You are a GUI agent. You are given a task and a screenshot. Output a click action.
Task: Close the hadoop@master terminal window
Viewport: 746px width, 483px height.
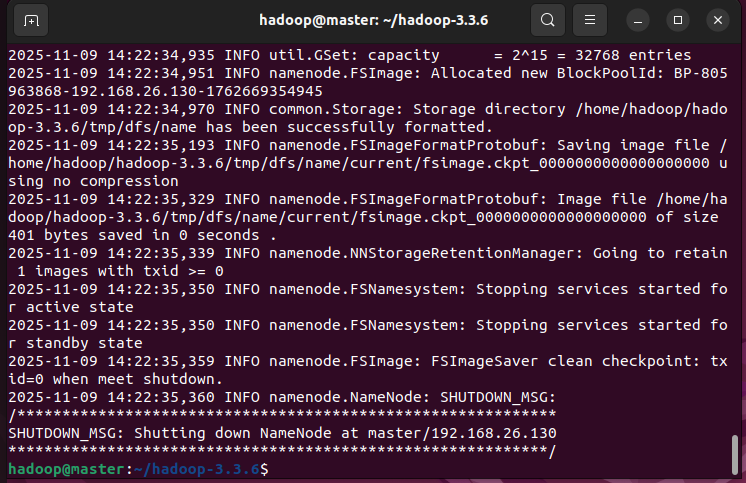pos(717,20)
